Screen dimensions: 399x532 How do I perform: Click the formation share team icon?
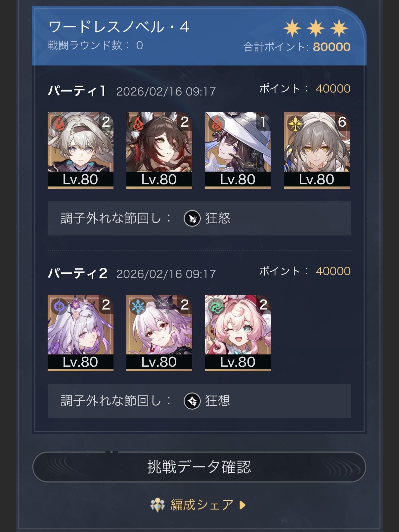tap(157, 505)
